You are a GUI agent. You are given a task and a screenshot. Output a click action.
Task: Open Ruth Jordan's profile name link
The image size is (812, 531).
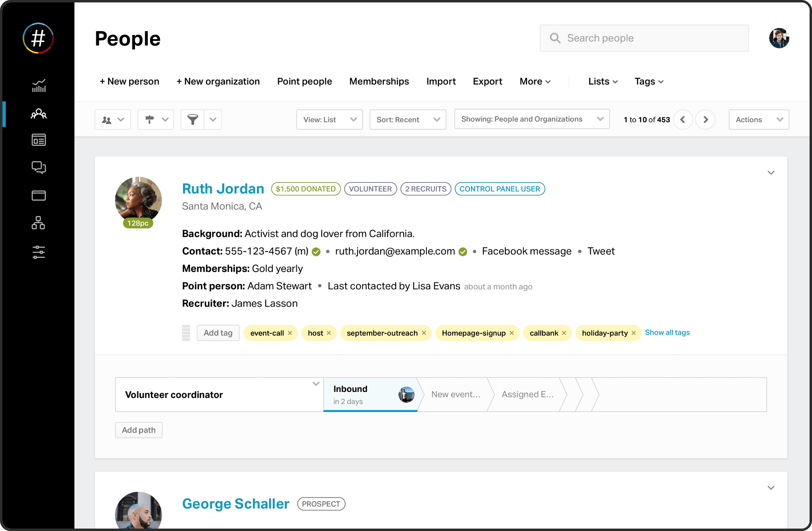click(223, 189)
